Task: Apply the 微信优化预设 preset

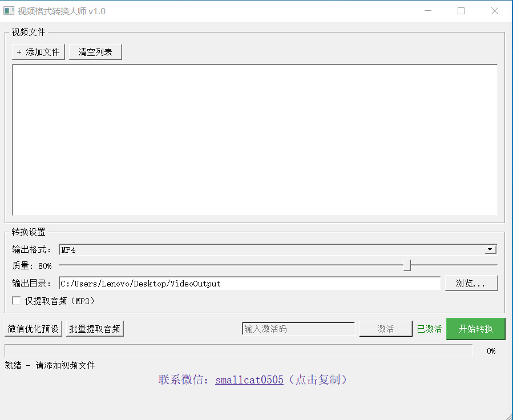Action: click(x=33, y=329)
